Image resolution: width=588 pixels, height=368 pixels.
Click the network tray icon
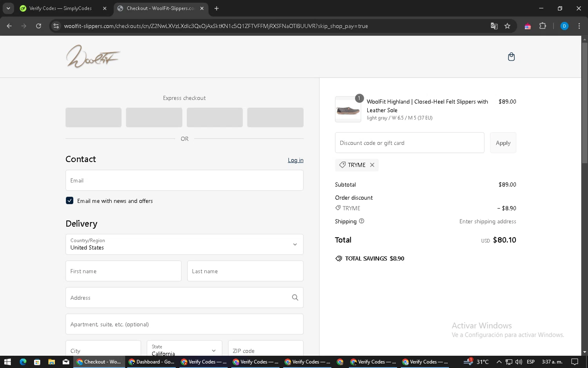[509, 362]
